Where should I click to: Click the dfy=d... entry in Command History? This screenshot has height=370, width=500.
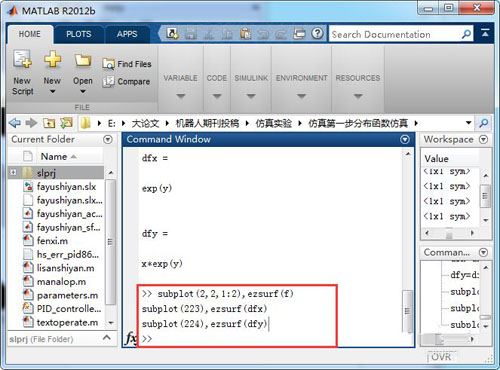tap(465, 275)
